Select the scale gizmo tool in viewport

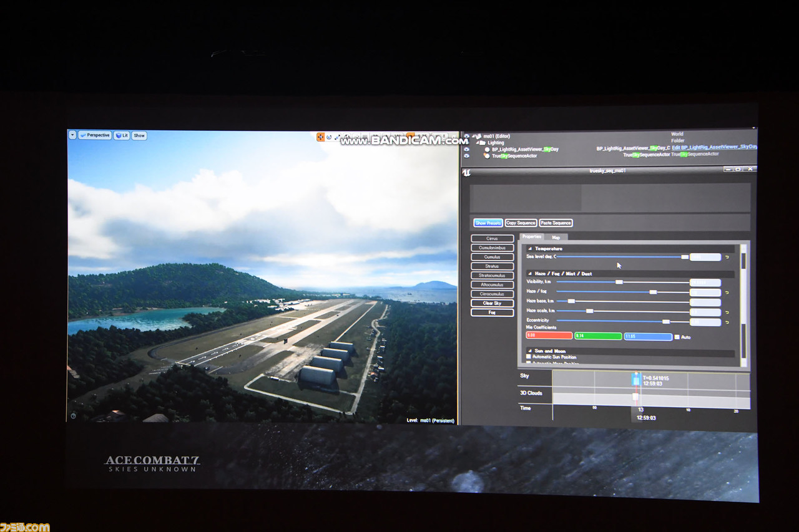[337, 137]
